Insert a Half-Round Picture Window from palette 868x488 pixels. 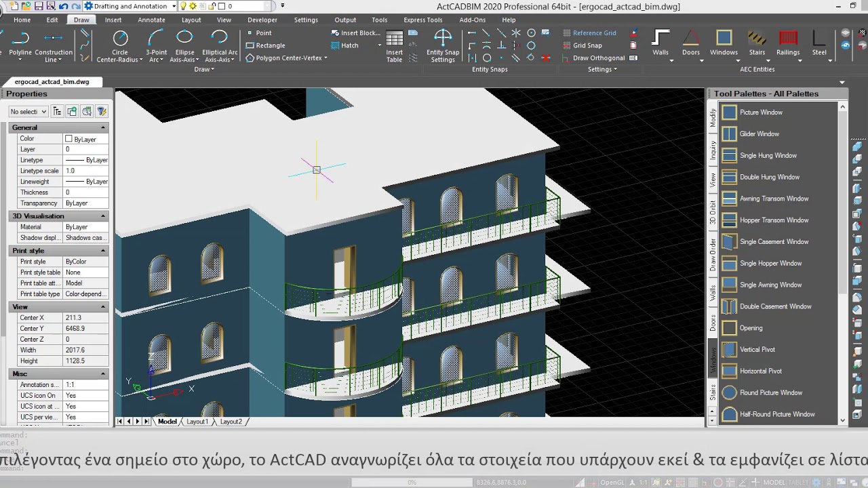777,414
